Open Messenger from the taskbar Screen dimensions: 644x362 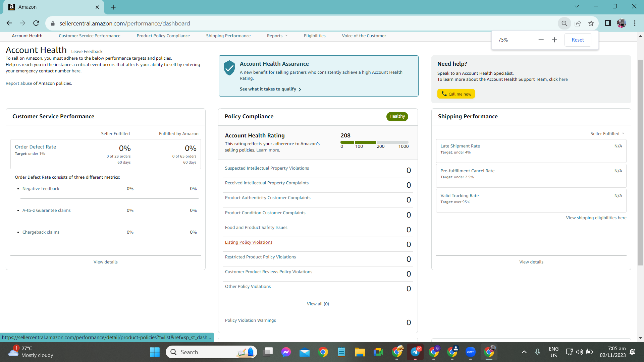[x=286, y=352]
